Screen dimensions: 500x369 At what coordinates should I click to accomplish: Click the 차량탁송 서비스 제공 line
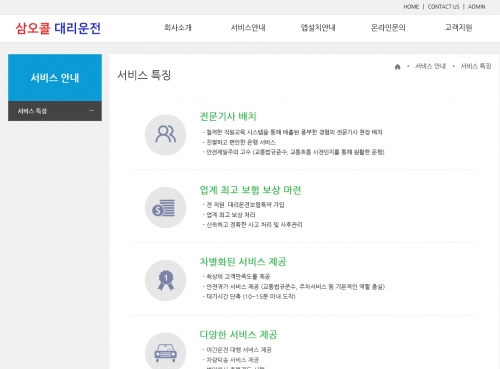point(231,360)
